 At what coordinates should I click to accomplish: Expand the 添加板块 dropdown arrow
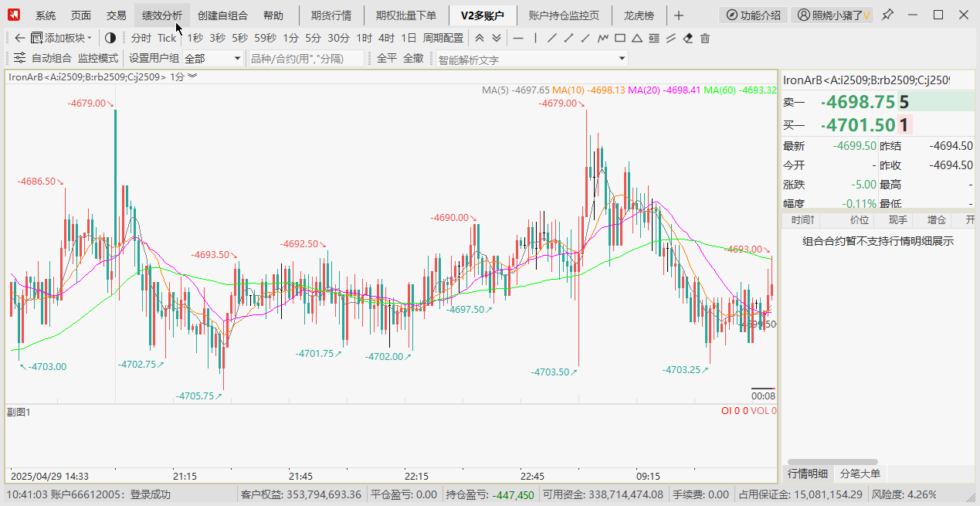click(90, 38)
